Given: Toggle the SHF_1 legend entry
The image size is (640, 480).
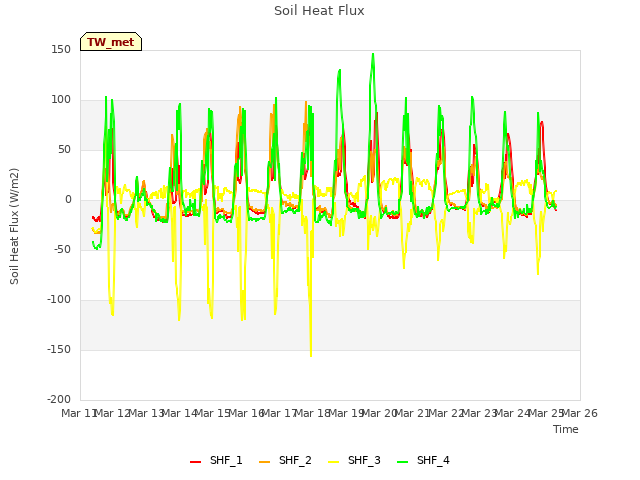Looking at the screenshot, I should pyautogui.click(x=216, y=460).
